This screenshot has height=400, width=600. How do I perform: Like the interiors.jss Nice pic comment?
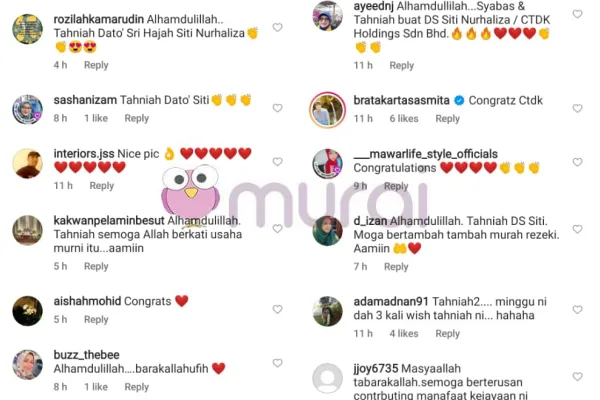pyautogui.click(x=277, y=162)
